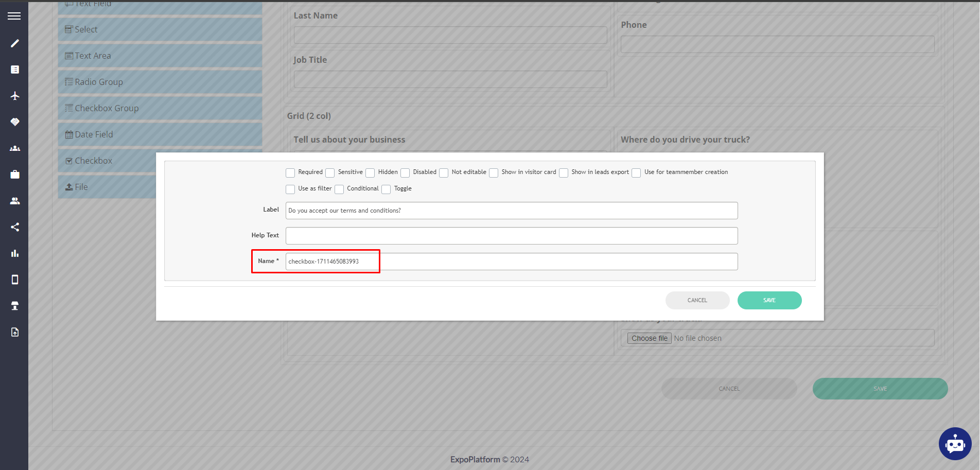The height and width of the screenshot is (470, 980).
Task: Open the chatbot robot icon bottom right
Action: click(955, 444)
